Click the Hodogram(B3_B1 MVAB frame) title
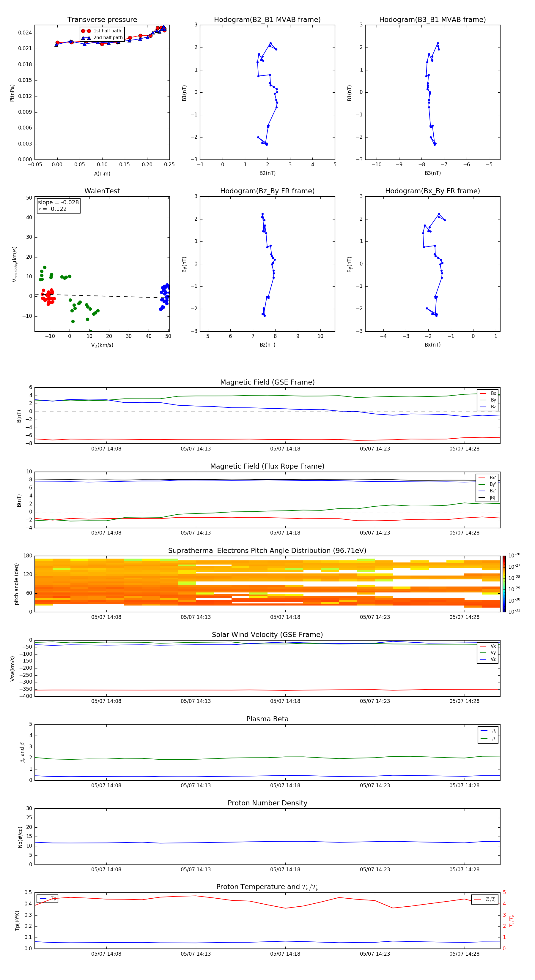 432,20
